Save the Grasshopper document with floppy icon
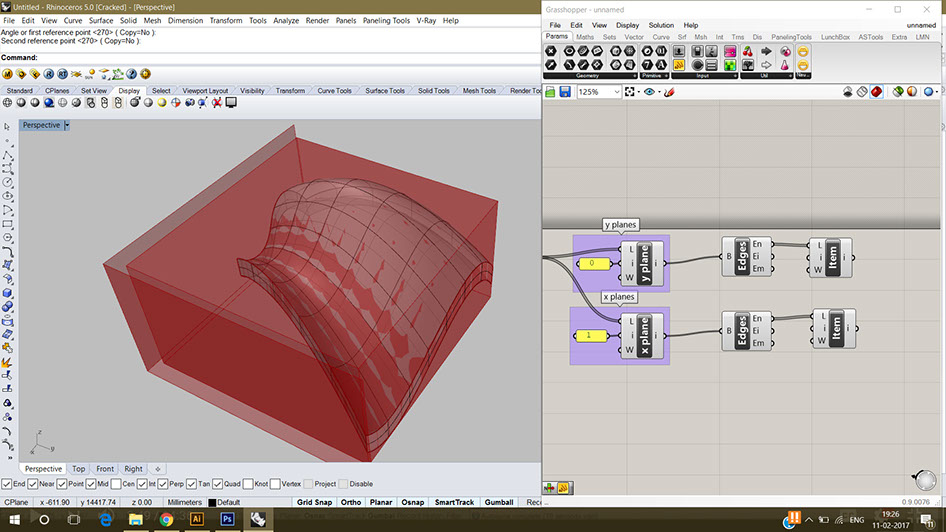This screenshot has width=946, height=532. 565,92
